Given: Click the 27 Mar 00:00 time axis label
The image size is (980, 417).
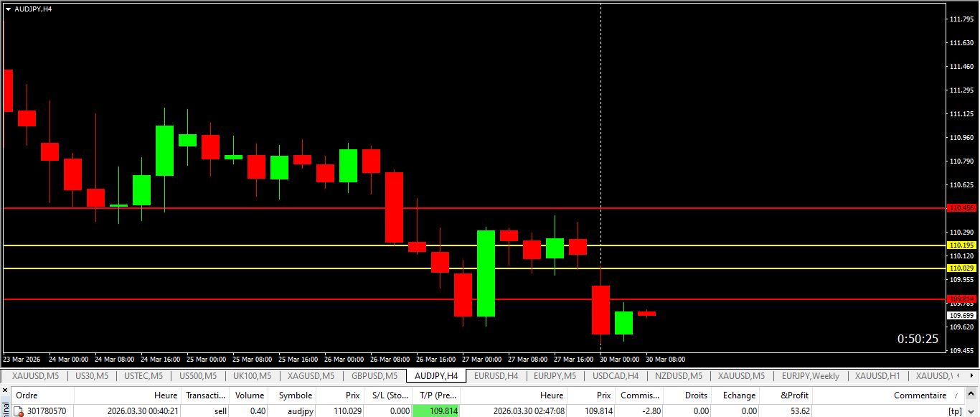Looking at the screenshot, I should (482, 359).
